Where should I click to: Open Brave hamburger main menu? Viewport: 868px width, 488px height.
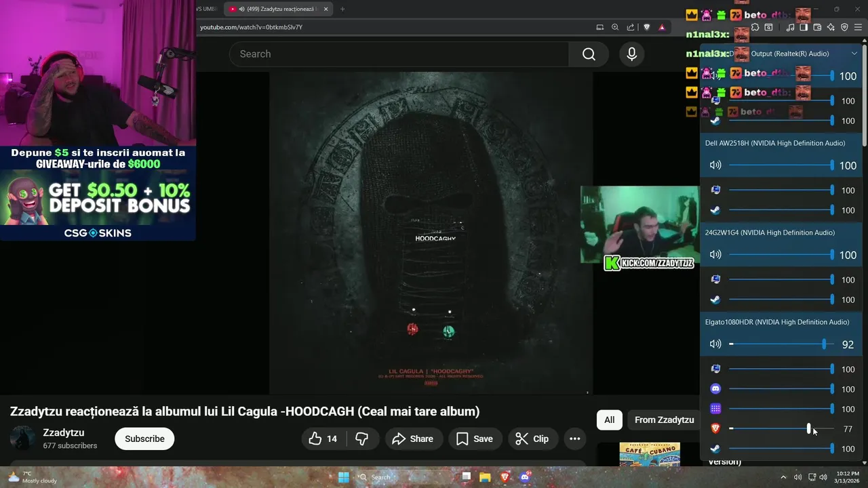tap(858, 27)
